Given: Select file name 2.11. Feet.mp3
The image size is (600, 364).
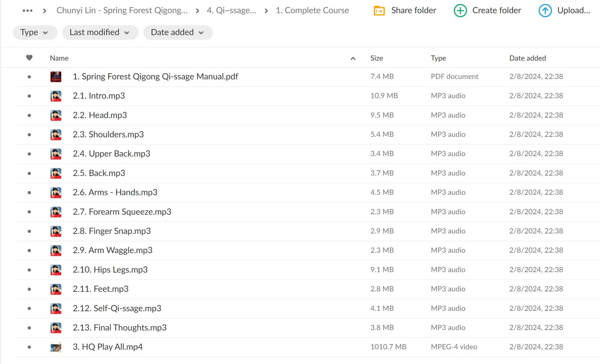Looking at the screenshot, I should 100,289.
